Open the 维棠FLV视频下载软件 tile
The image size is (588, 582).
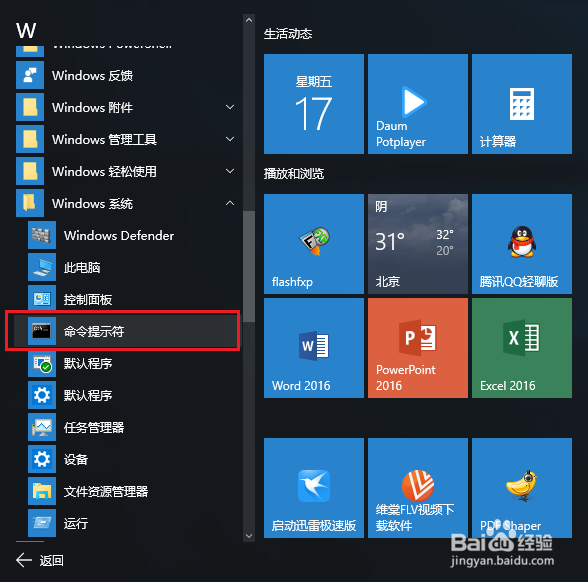418,488
